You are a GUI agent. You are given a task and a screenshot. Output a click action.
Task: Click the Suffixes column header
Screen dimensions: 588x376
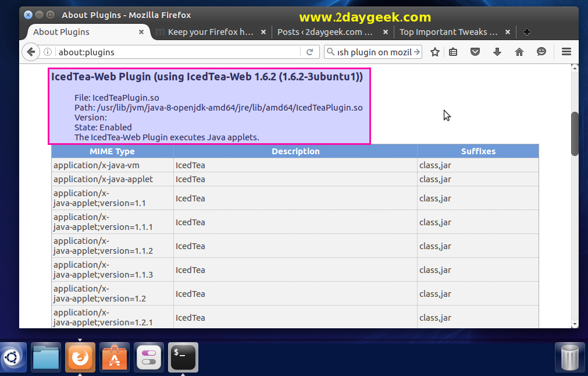(x=478, y=151)
